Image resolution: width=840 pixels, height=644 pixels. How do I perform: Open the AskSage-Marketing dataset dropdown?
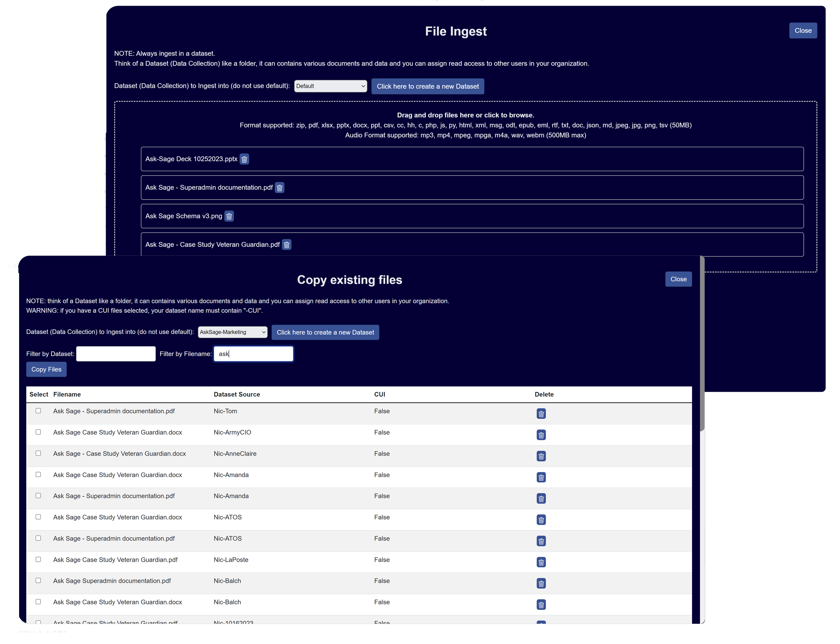[x=233, y=332]
